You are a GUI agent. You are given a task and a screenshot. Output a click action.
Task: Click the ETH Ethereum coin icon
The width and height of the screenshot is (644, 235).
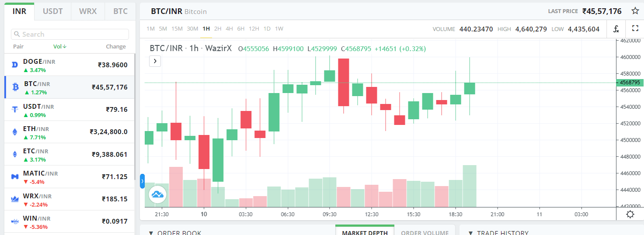pyautogui.click(x=14, y=132)
